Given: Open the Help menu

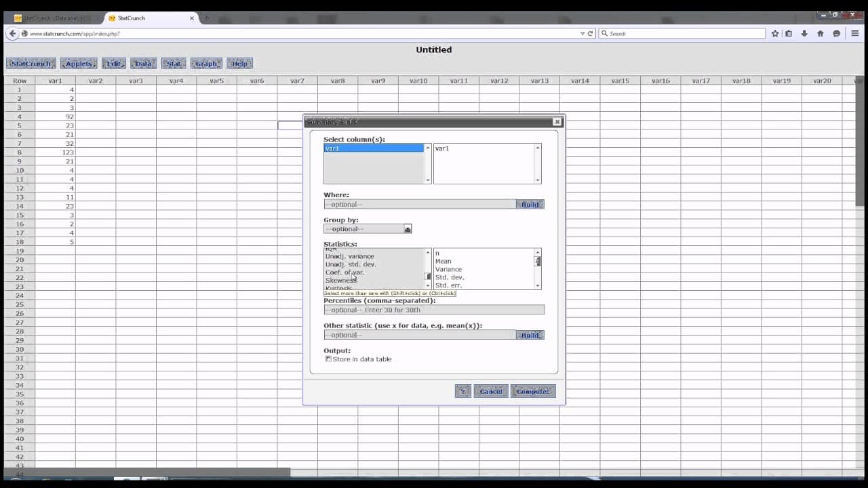Looking at the screenshot, I should pyautogui.click(x=239, y=64).
